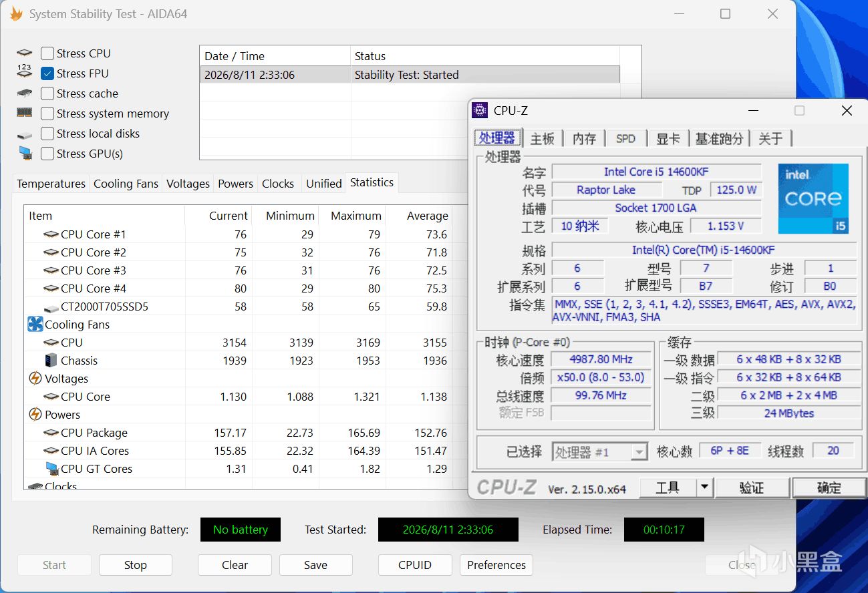The image size is (868, 593).
Task: Select the Voltages tab
Action: [188, 184]
